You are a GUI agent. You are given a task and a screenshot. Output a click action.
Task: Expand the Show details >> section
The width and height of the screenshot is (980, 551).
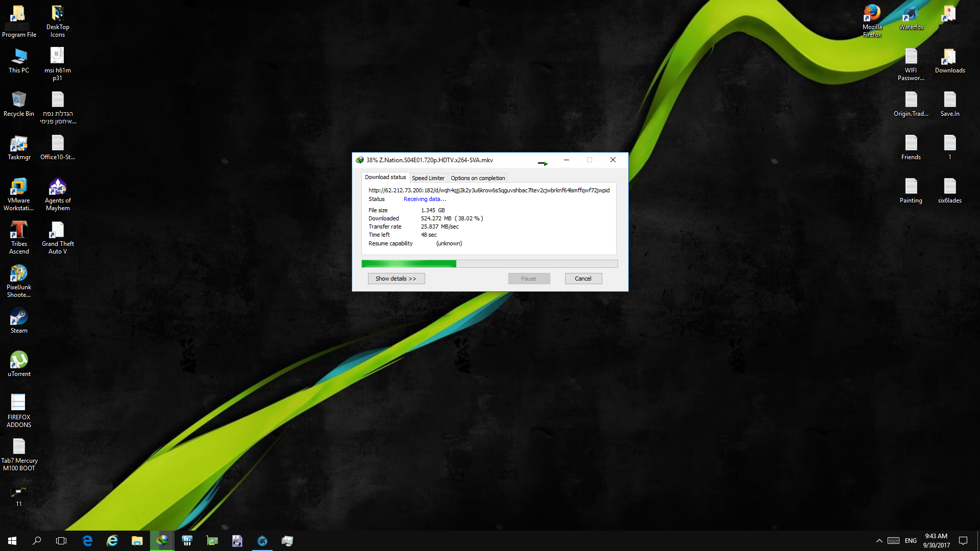396,279
